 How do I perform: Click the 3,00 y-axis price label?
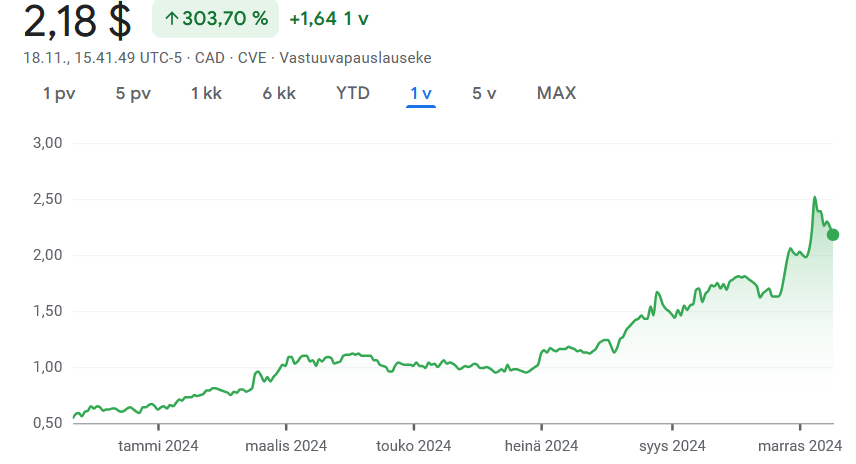click(48, 143)
